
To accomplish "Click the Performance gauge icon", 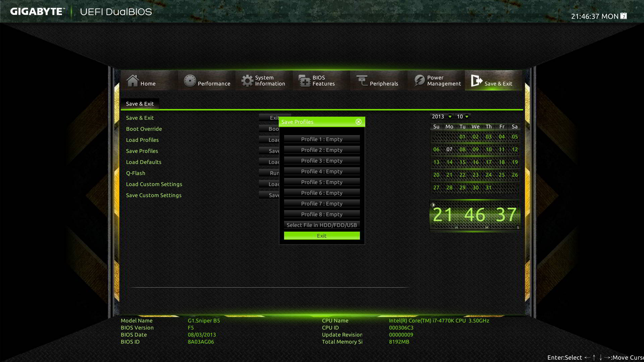I will coord(190,81).
